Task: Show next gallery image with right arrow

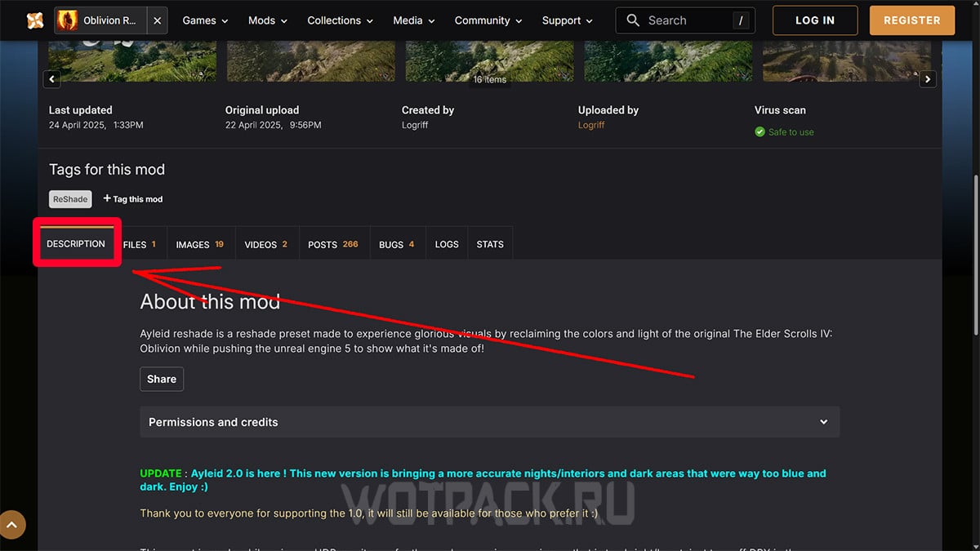Action: [x=928, y=79]
